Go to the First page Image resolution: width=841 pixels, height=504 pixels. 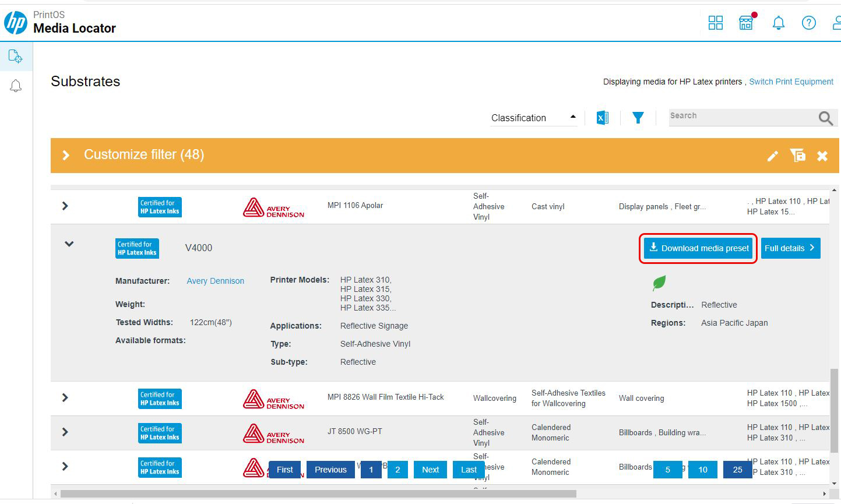[284, 470]
